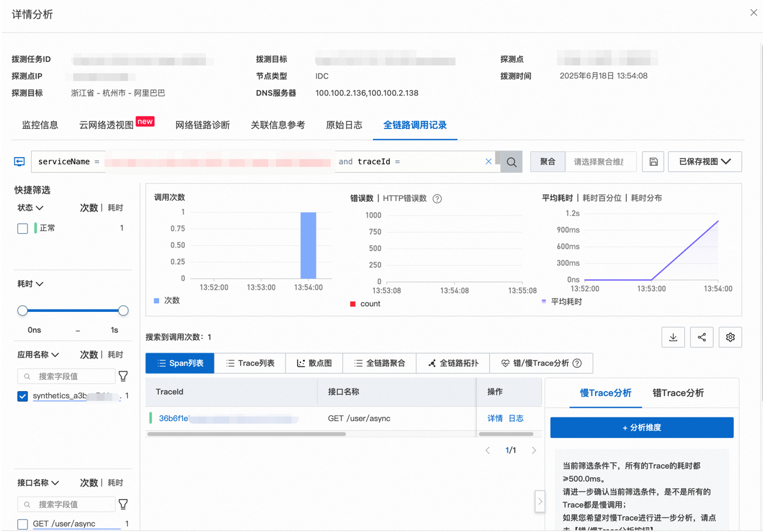This screenshot has width=763, height=532.
Task: Toggle the count legend in 错误数 chart
Action: pos(365,304)
